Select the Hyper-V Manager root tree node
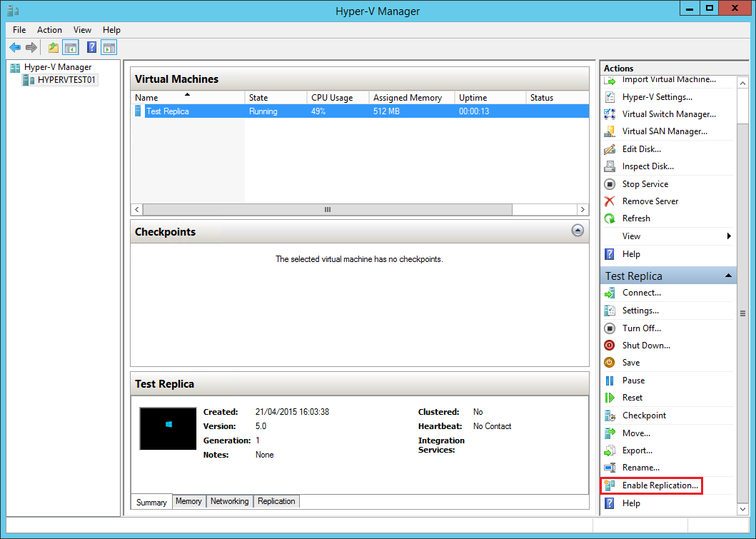This screenshot has height=539, width=756. pyautogui.click(x=57, y=67)
